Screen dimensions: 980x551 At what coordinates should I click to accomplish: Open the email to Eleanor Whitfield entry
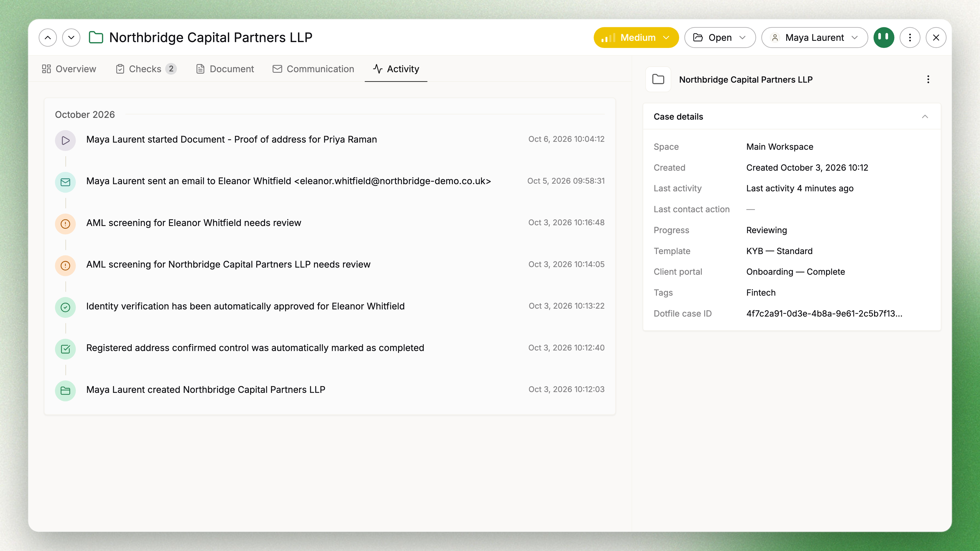click(288, 181)
